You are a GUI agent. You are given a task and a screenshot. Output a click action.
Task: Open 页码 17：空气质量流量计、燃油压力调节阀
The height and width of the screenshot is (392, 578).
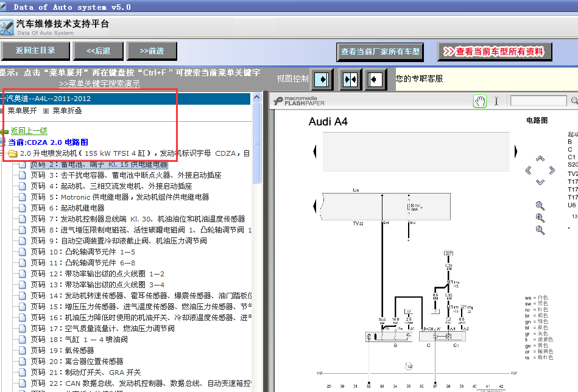102,329
